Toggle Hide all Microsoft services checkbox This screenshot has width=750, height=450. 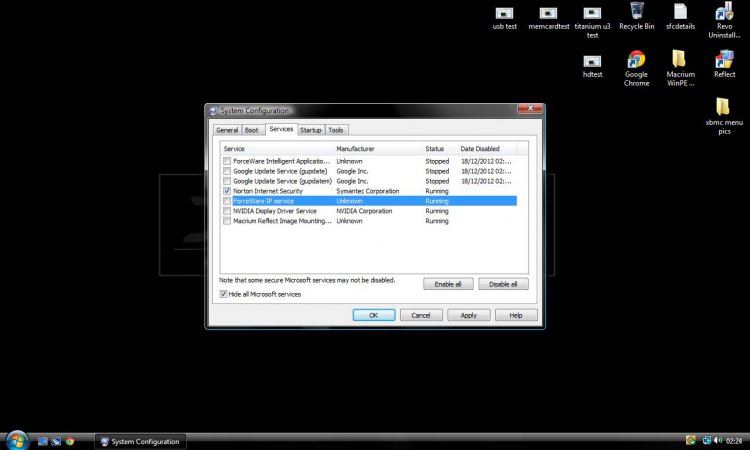tap(224, 294)
